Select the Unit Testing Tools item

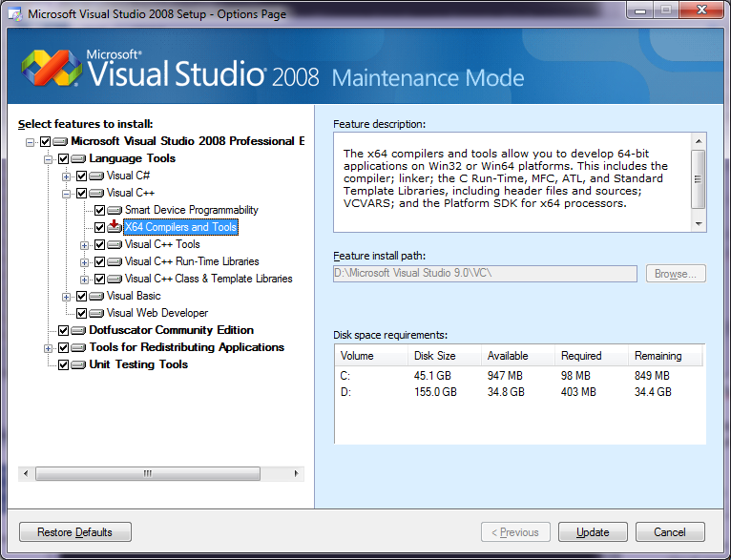click(138, 364)
